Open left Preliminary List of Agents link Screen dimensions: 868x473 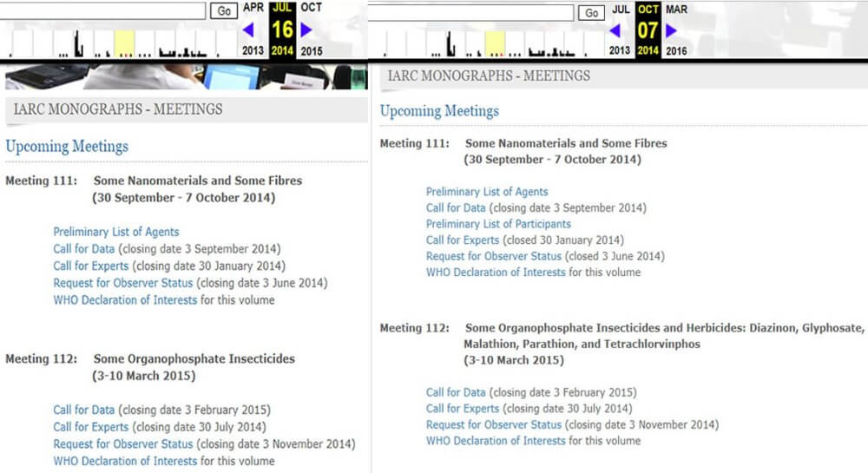(116, 232)
